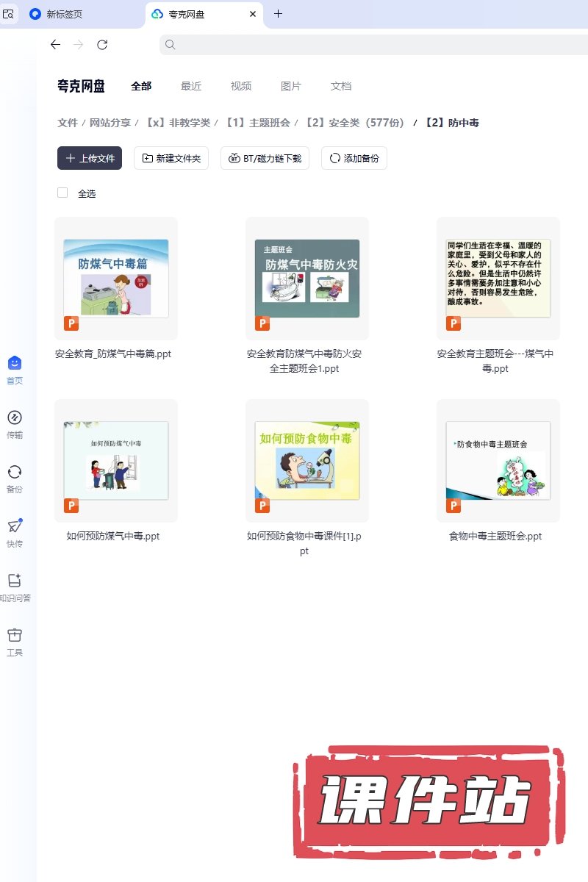The width and height of the screenshot is (588, 882).
Task: Open the 首页 home sidebar icon
Action: [15, 363]
